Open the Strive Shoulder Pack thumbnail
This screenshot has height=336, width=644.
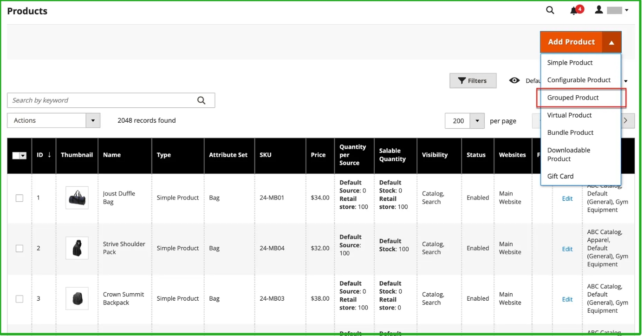pyautogui.click(x=77, y=248)
